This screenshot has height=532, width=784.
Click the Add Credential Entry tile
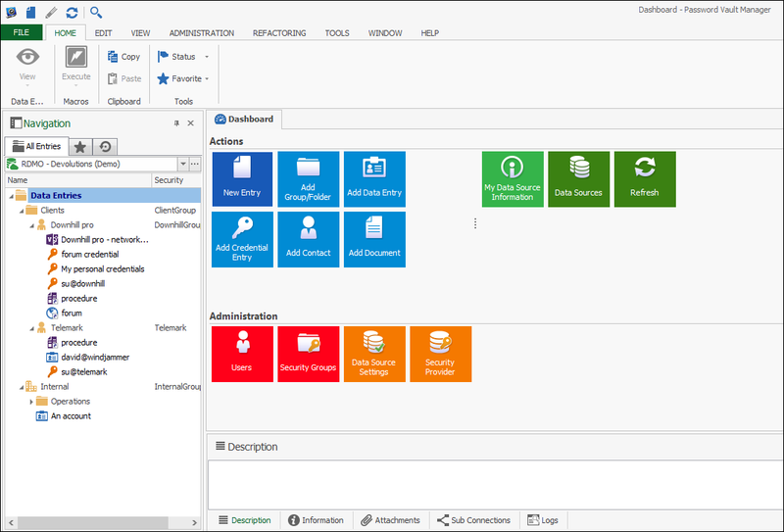[242, 239]
